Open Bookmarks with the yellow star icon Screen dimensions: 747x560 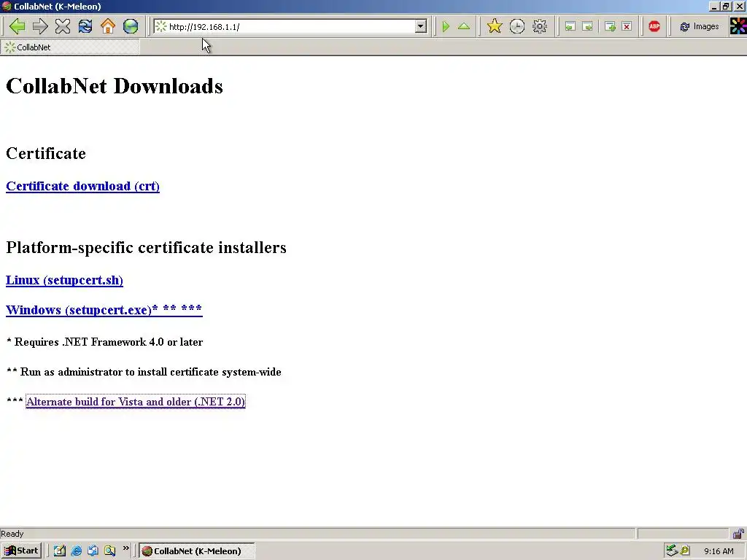point(495,26)
